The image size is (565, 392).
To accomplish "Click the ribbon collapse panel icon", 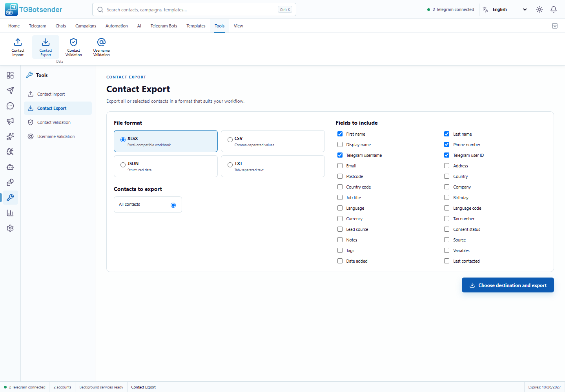I will click(555, 26).
